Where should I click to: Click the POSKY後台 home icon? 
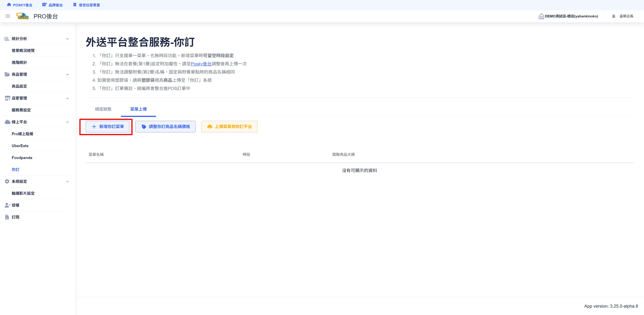coord(9,5)
